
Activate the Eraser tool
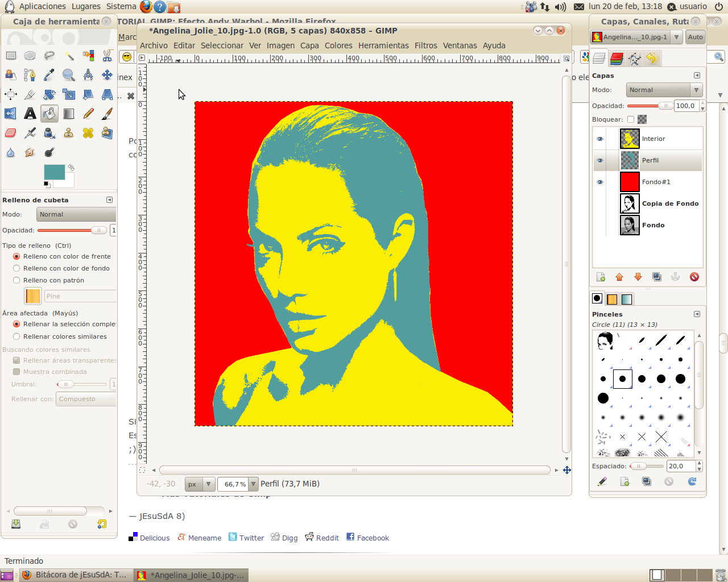(x=10, y=132)
